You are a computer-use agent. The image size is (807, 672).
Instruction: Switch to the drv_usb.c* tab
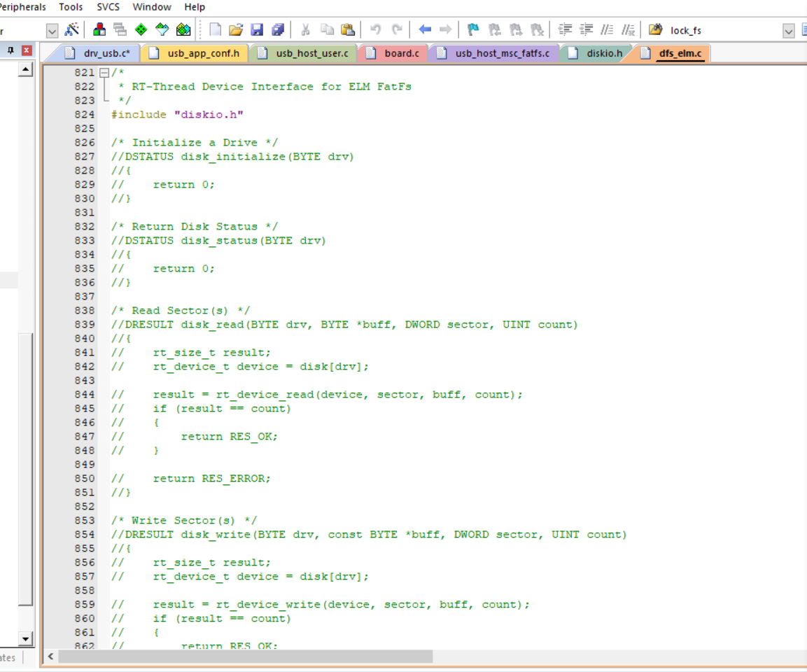tap(98, 53)
